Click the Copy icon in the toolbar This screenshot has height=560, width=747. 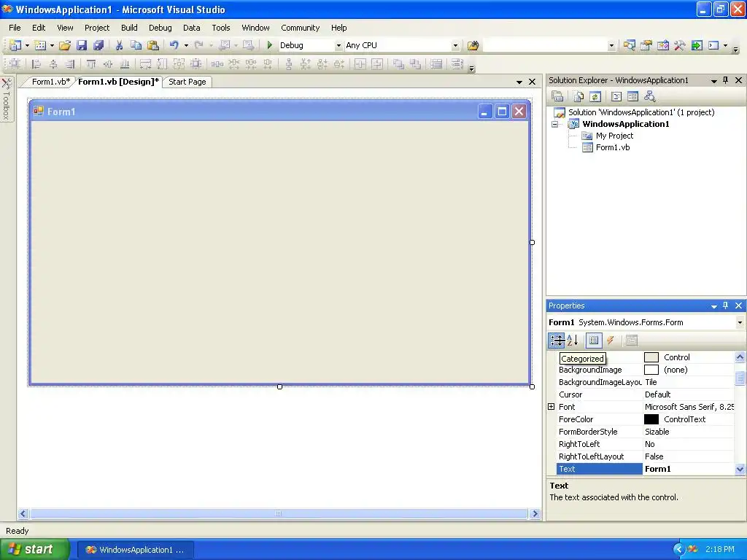tap(136, 45)
